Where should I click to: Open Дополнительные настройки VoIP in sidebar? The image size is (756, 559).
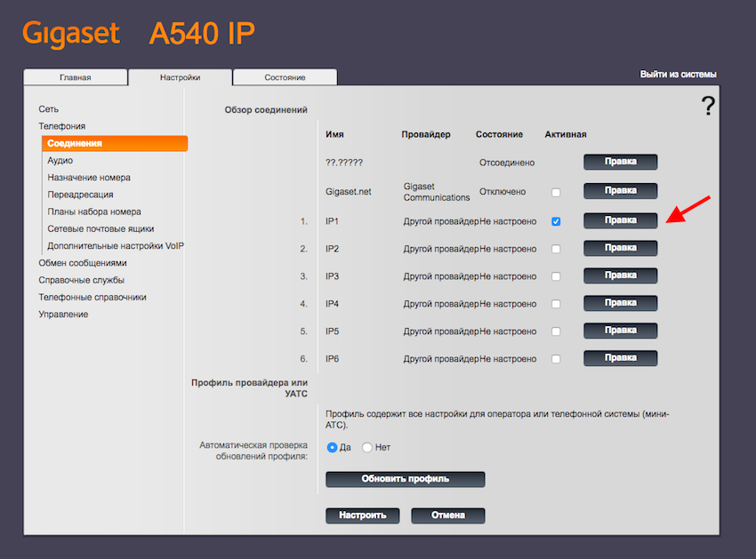[x=115, y=246]
